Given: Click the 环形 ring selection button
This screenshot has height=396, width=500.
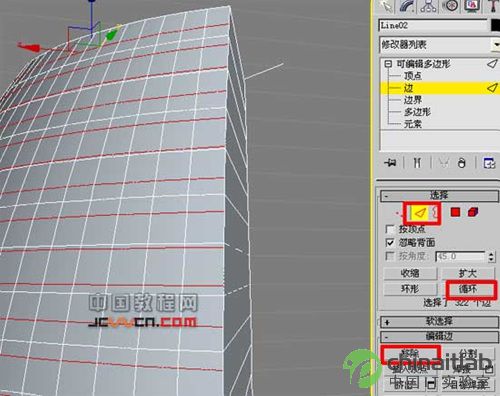Looking at the screenshot, I should (410, 289).
